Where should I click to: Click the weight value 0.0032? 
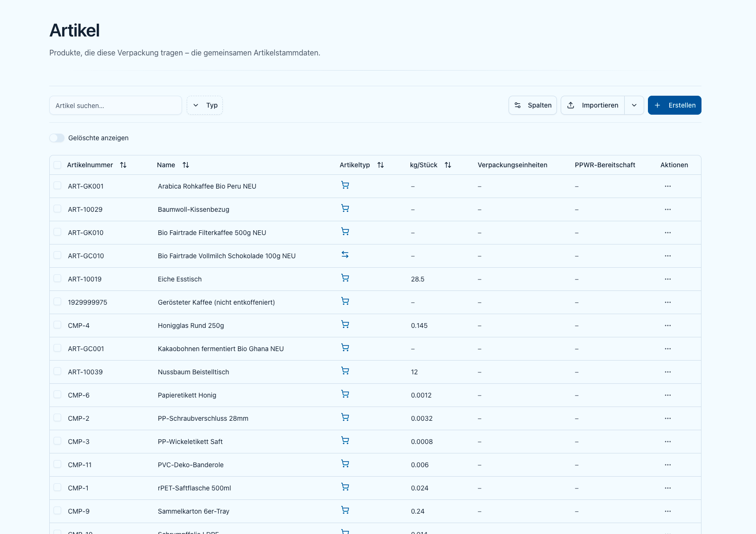pyautogui.click(x=422, y=418)
